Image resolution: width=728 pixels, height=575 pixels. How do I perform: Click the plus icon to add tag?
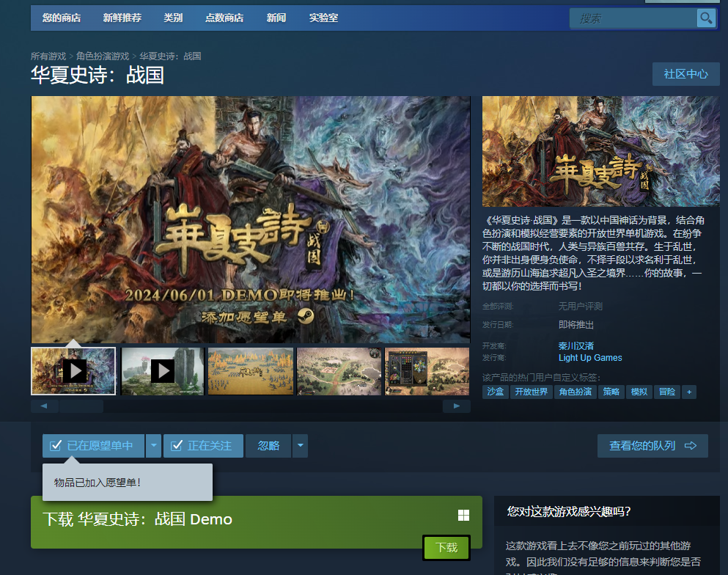point(689,392)
